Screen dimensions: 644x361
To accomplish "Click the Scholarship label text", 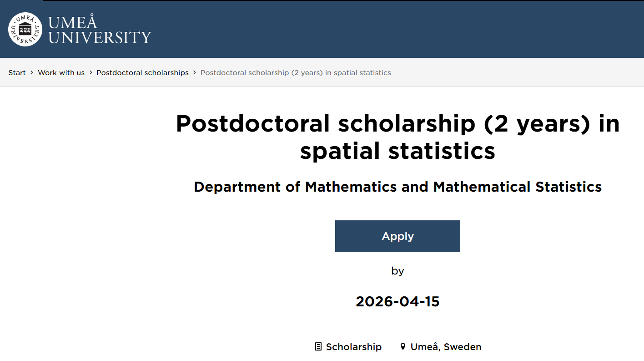I will (354, 346).
